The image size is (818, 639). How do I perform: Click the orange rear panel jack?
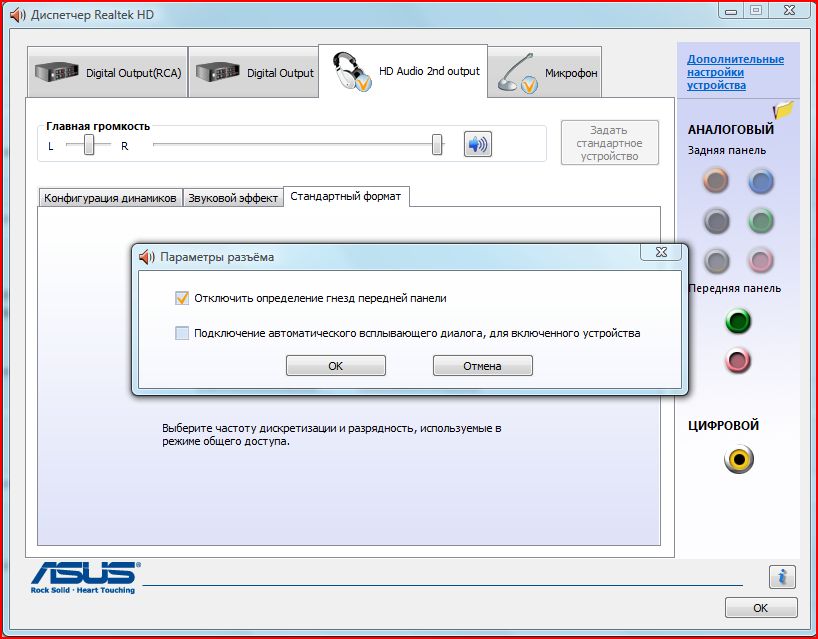(716, 180)
